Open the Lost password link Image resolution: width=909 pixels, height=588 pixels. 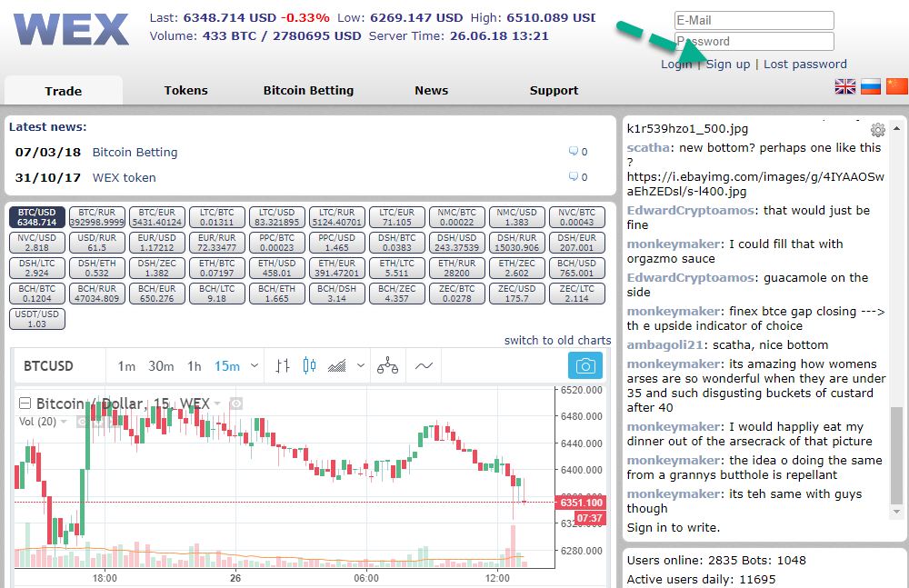pos(805,65)
